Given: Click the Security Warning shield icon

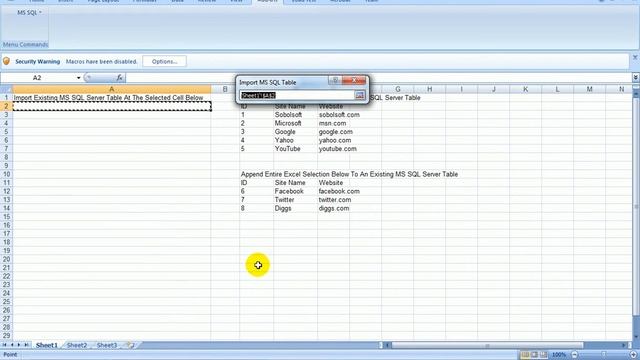Looking at the screenshot, I should (7, 61).
